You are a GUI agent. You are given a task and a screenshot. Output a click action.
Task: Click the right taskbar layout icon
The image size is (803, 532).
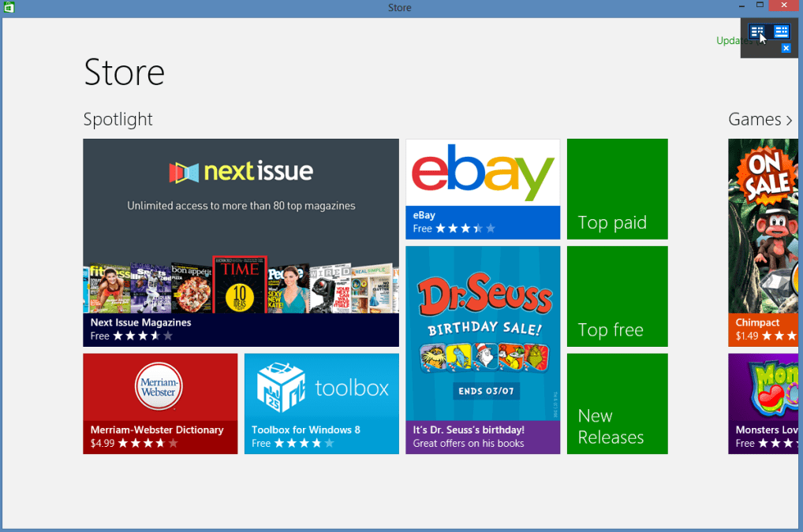coord(781,32)
